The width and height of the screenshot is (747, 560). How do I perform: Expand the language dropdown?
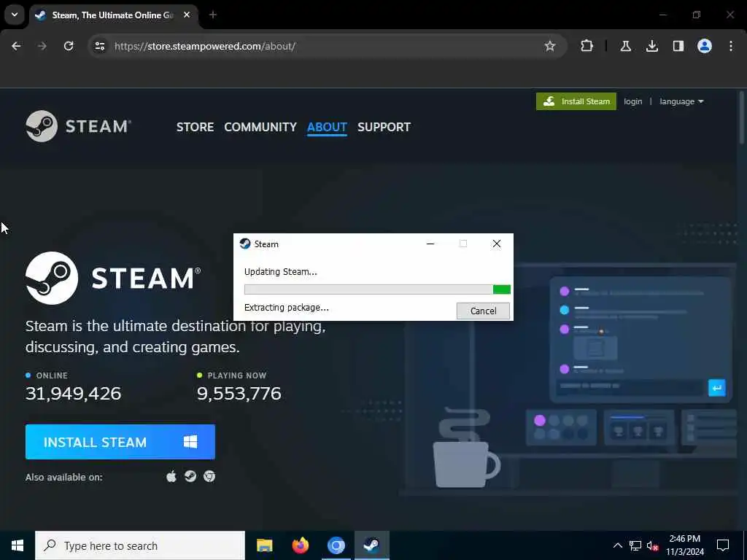tap(681, 101)
